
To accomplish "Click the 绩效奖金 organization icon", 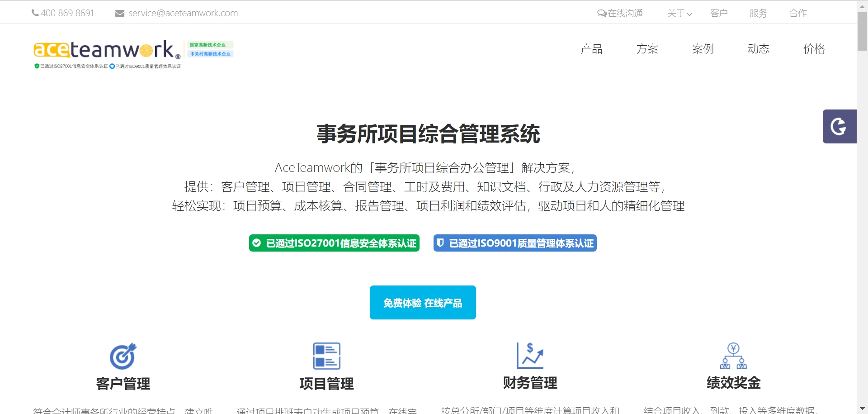I will pos(733,356).
